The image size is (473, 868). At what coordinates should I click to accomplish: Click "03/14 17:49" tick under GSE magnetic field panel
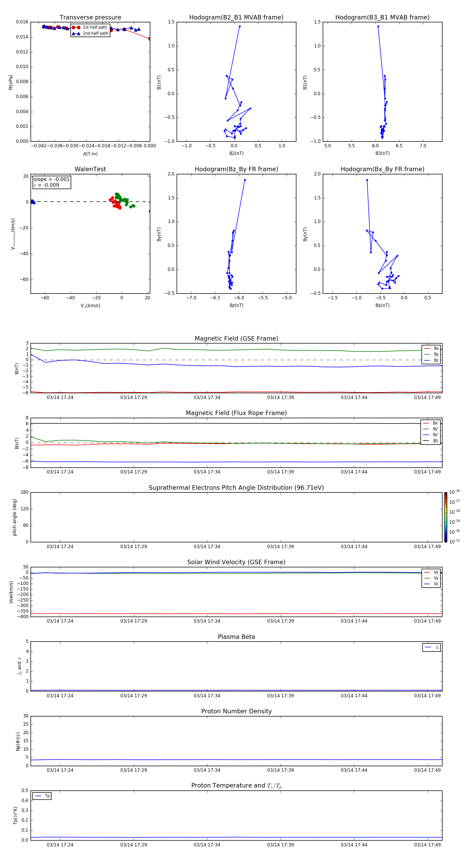(427, 397)
